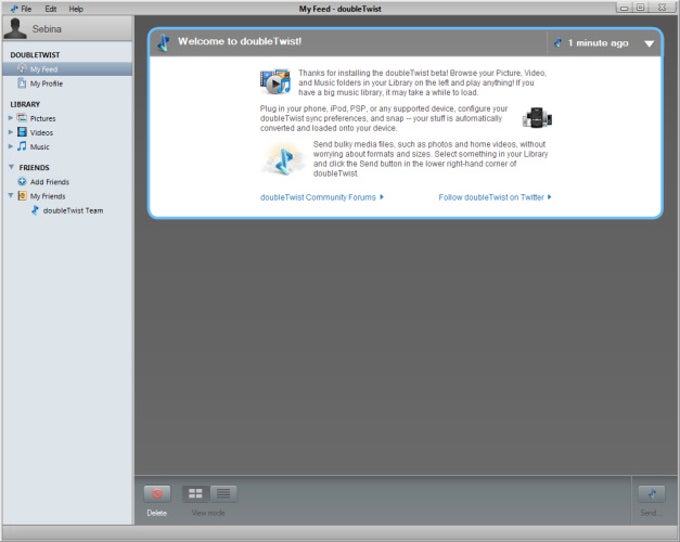Viewport: 680px width, 542px height.
Task: Select the My Feed icon in sidebar
Action: pyautogui.click(x=22, y=69)
